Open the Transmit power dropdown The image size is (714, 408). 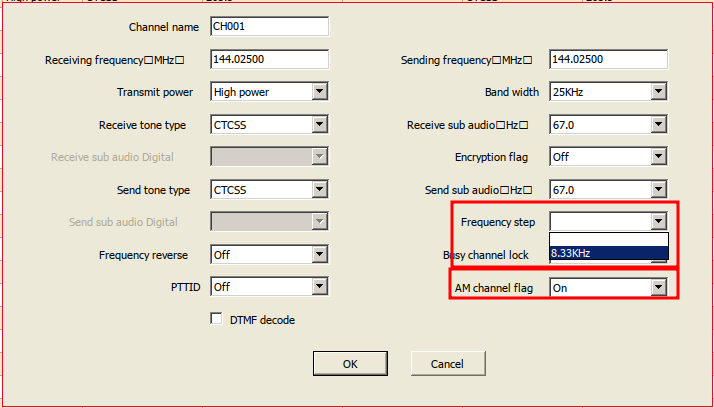[319, 92]
